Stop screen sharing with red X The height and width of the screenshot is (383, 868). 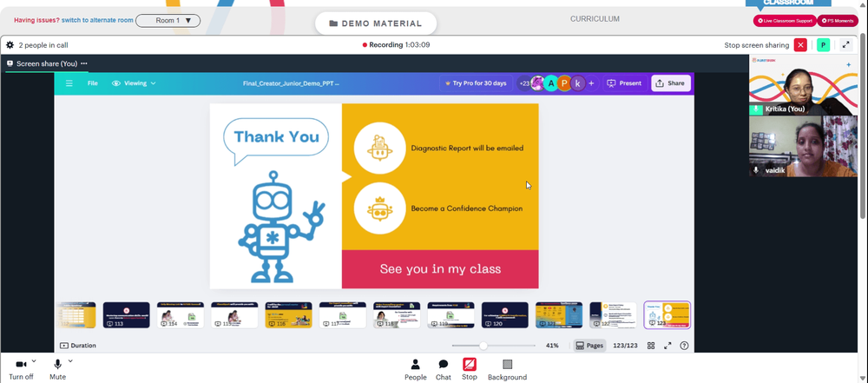click(800, 45)
